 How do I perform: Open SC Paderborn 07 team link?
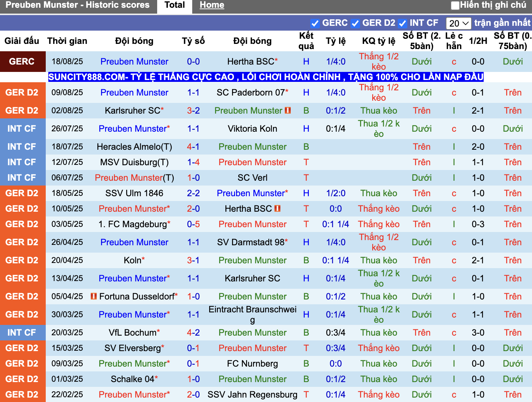tap(251, 93)
